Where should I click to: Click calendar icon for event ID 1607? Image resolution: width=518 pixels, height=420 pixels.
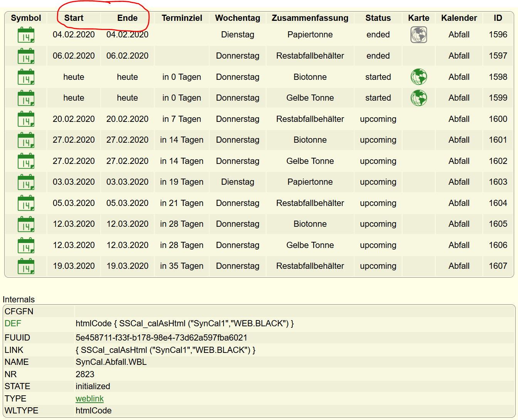pyautogui.click(x=26, y=266)
